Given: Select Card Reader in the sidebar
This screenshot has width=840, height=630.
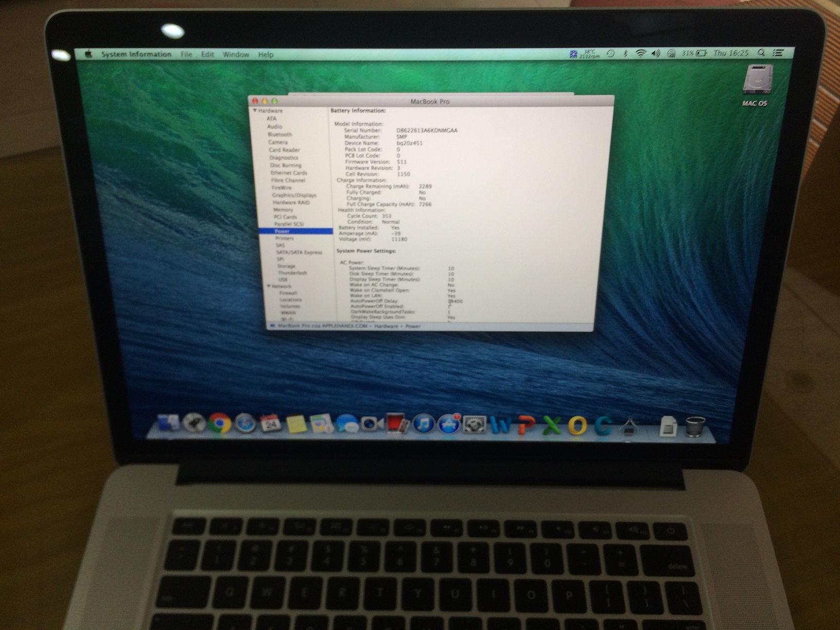Looking at the screenshot, I should [x=284, y=150].
